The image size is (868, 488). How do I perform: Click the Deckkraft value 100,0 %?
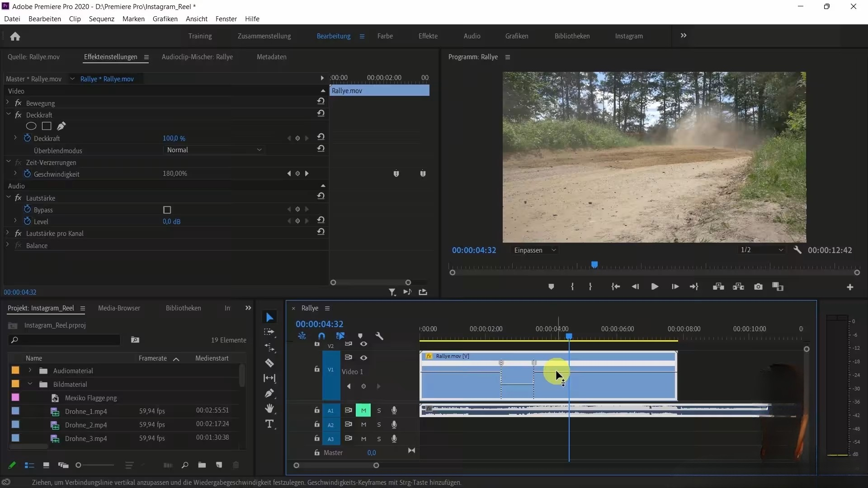point(174,138)
